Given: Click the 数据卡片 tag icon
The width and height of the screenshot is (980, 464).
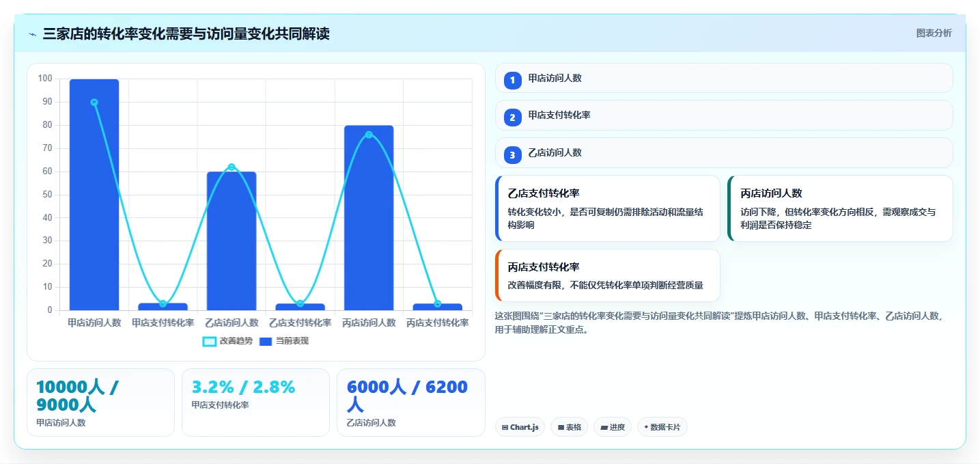Looking at the screenshot, I should coord(646,427).
